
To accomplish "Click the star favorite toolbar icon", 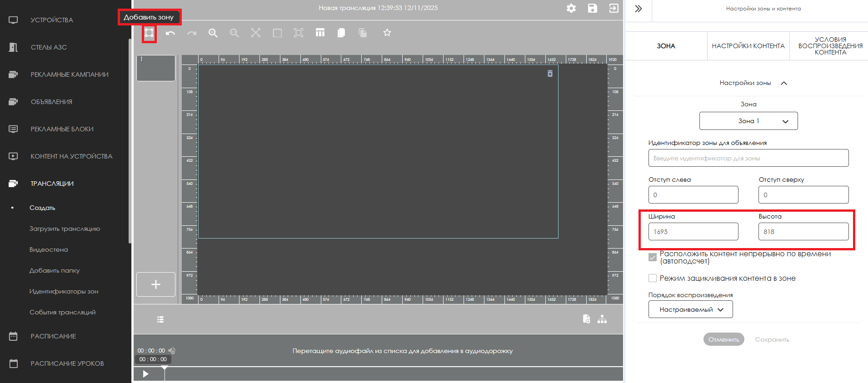I will (x=387, y=33).
